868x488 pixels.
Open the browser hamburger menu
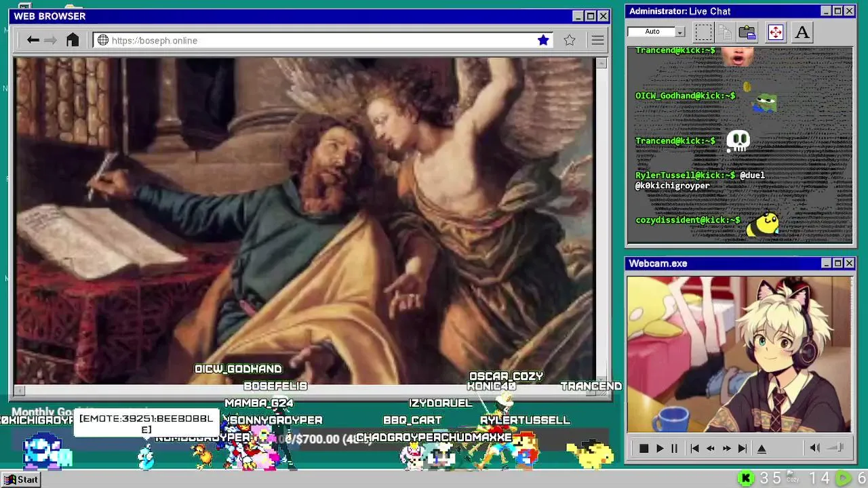[x=597, y=41]
